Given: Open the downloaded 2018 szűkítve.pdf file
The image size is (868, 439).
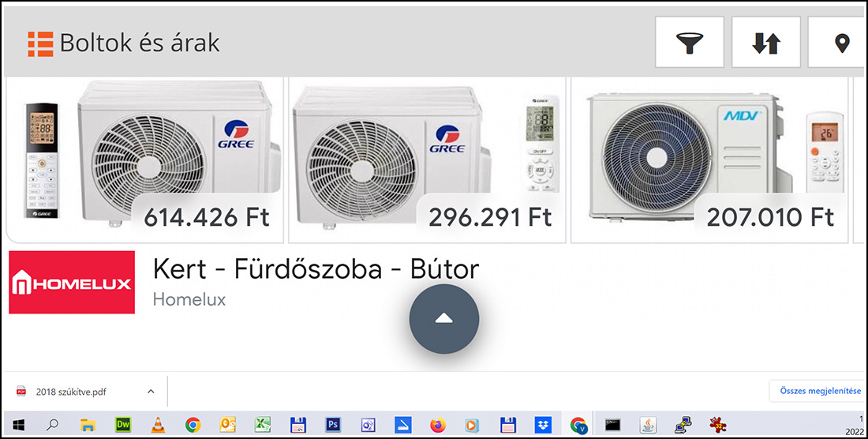Looking at the screenshot, I should tap(71, 392).
